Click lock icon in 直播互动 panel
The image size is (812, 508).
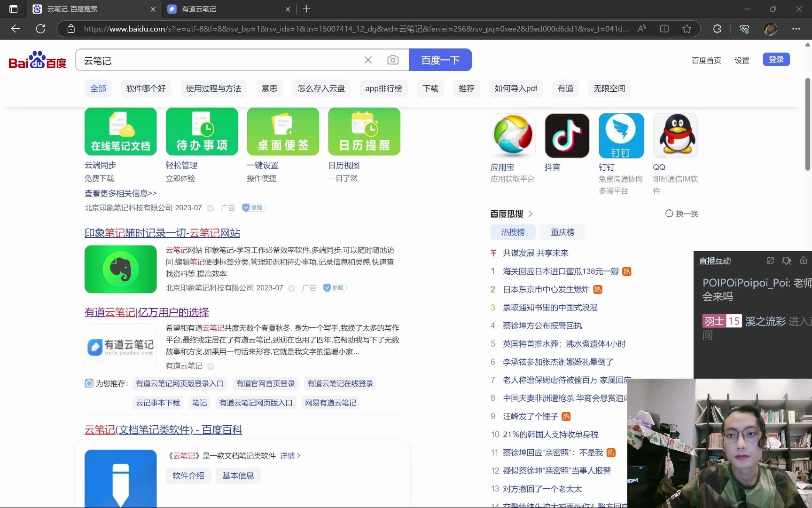click(x=804, y=261)
